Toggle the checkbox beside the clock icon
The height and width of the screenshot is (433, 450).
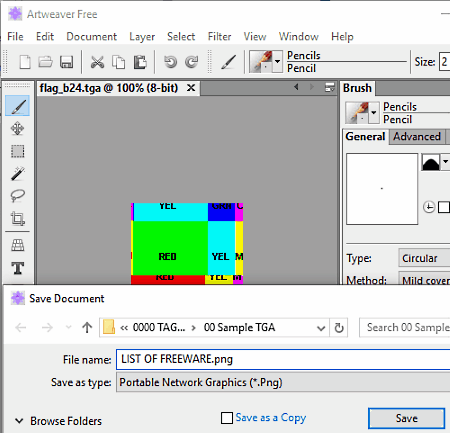[x=444, y=207]
